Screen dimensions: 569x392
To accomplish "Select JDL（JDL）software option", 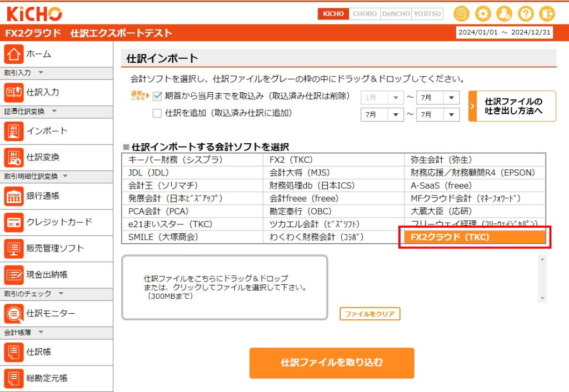I will pos(192,173).
